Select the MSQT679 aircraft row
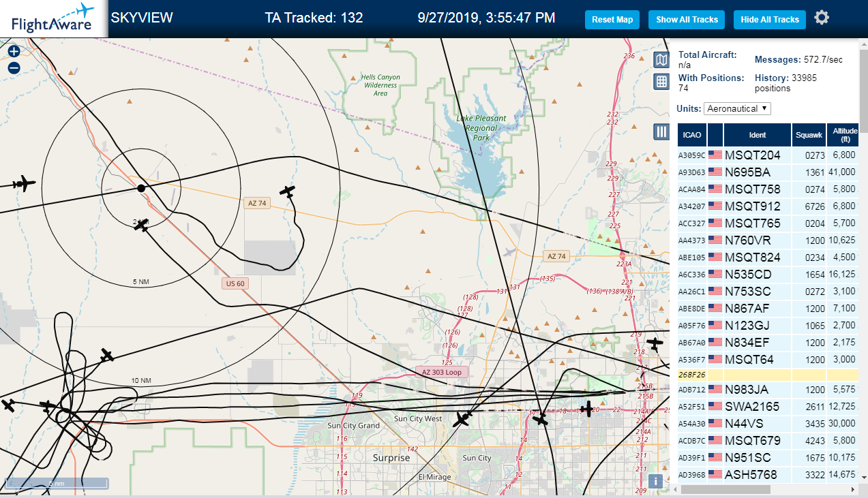Viewport: 868px width, 498px height. pyautogui.click(x=768, y=440)
